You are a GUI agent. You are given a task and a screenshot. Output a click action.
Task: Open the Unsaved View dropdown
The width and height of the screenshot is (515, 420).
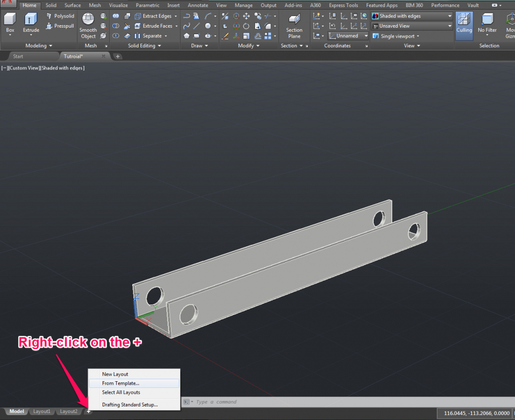pos(412,26)
